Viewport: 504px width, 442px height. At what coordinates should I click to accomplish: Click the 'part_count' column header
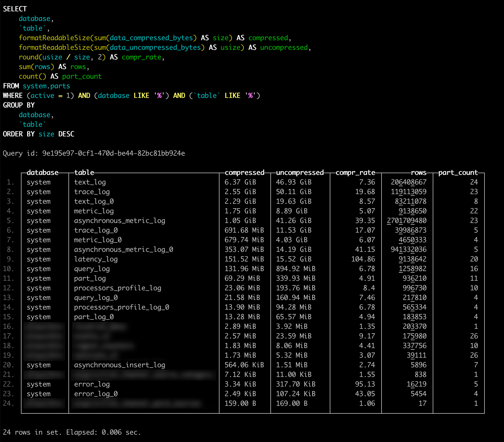(x=458, y=173)
